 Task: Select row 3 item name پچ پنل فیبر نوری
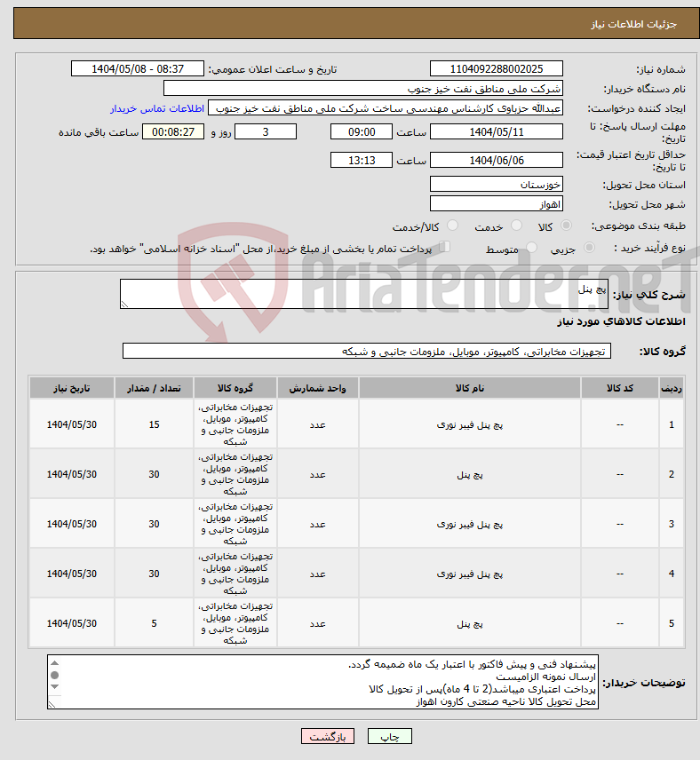click(470, 524)
